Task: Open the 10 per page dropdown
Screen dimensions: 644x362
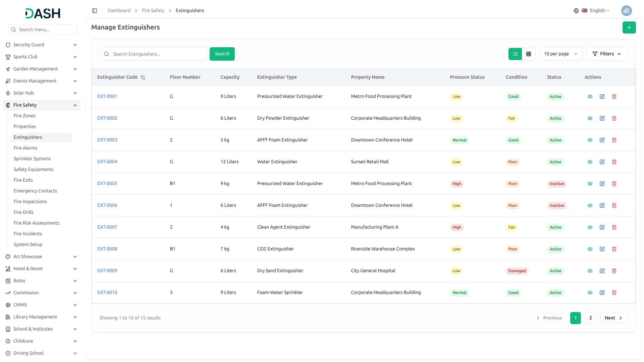Action: pos(560,54)
